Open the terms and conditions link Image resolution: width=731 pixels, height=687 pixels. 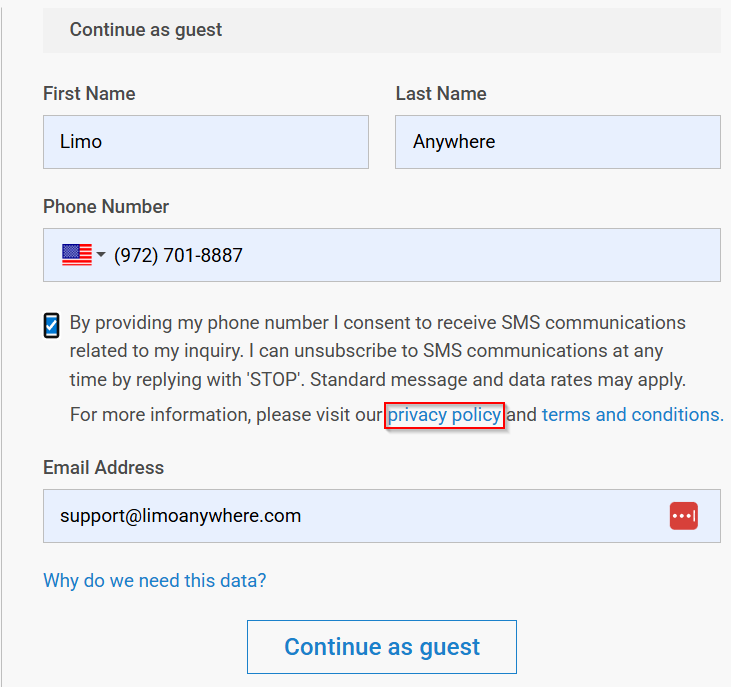coord(632,415)
